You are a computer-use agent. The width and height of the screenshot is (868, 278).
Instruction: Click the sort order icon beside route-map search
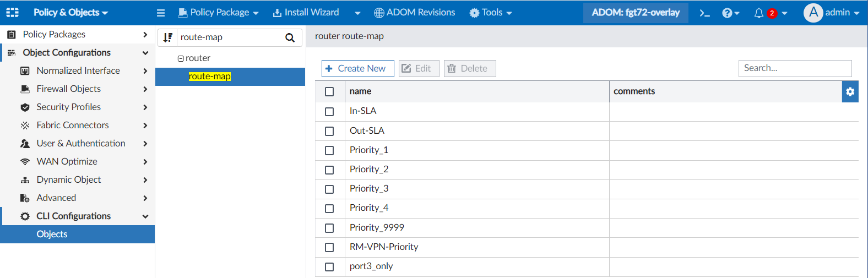point(168,37)
